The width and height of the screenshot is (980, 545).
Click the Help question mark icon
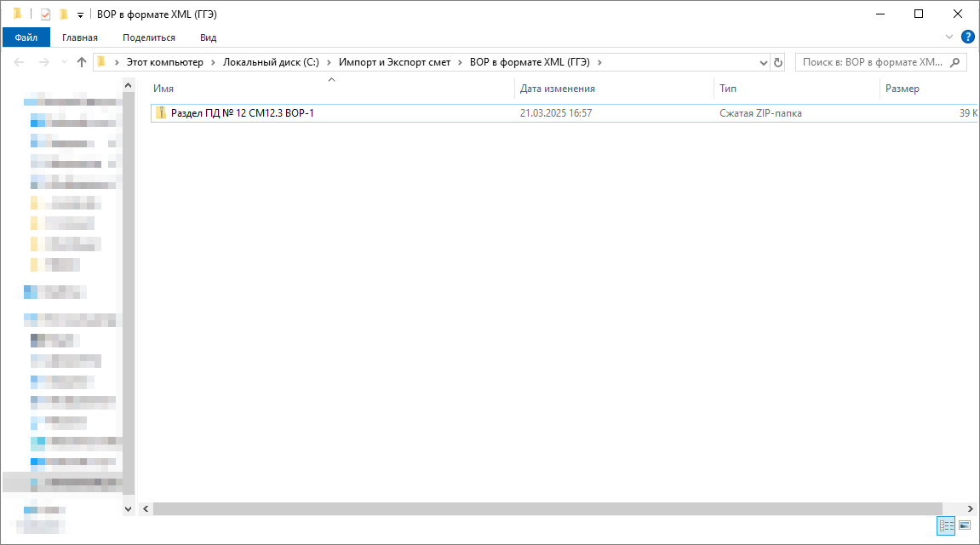coord(967,37)
